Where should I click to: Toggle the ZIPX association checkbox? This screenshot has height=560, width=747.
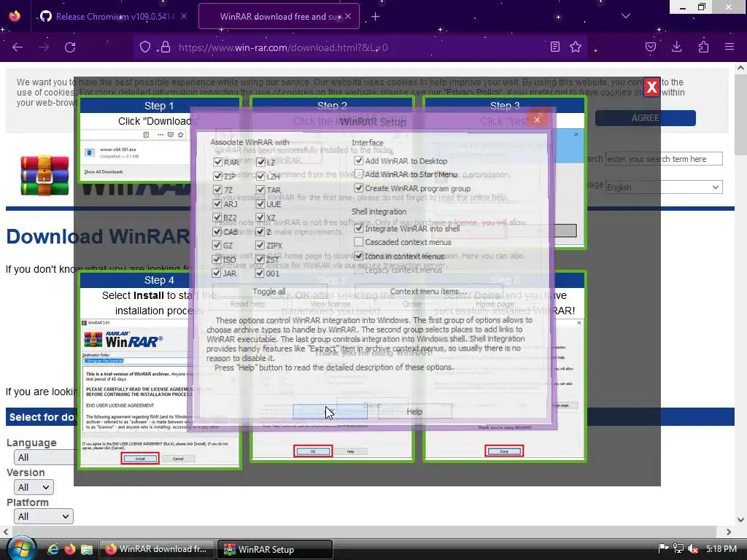click(x=260, y=245)
